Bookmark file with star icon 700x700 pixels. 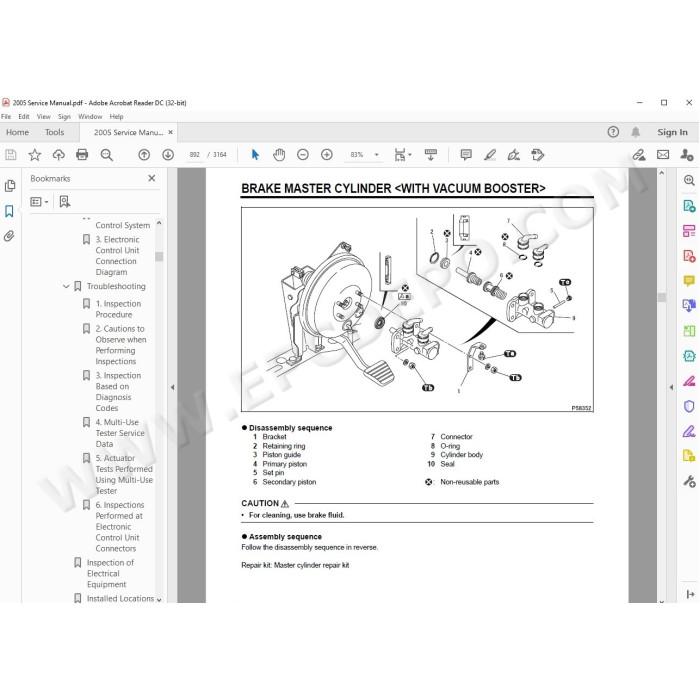(34, 155)
